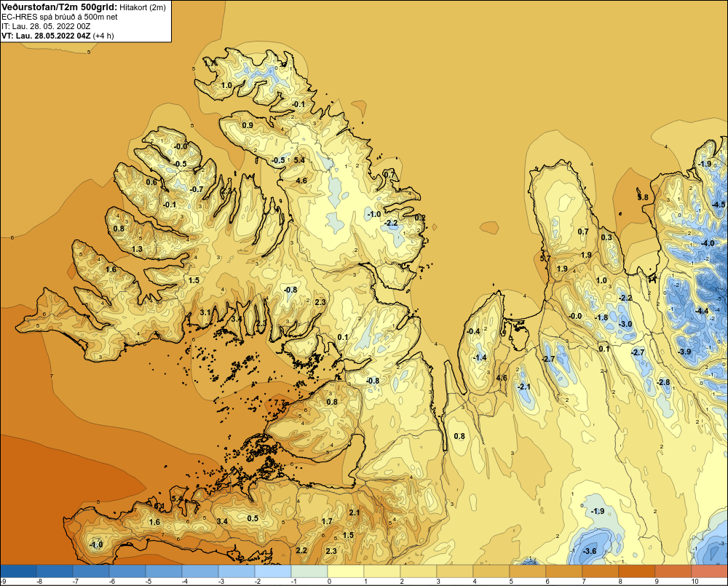Click the -4.5 temperature value on the map
Screen dimensions: 728x586
click(719, 205)
